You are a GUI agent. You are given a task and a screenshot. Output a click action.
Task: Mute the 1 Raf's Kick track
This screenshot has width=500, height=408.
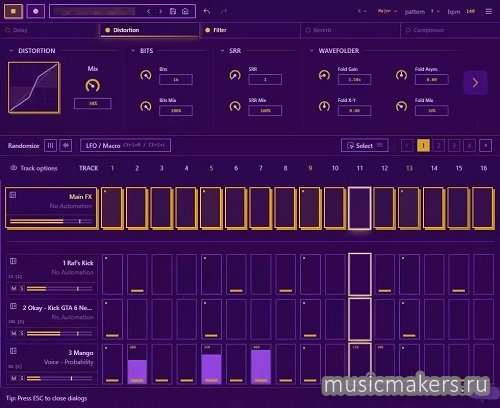[14, 289]
